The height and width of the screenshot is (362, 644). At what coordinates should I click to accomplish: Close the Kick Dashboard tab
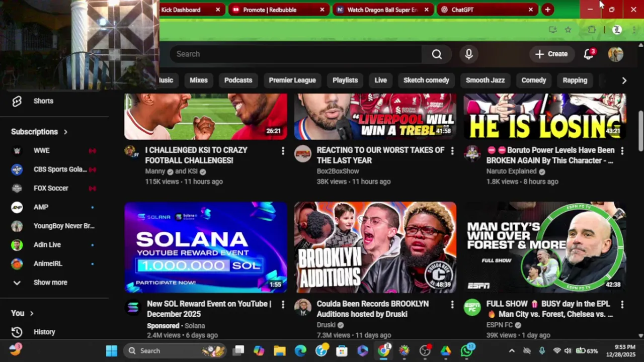point(218,10)
